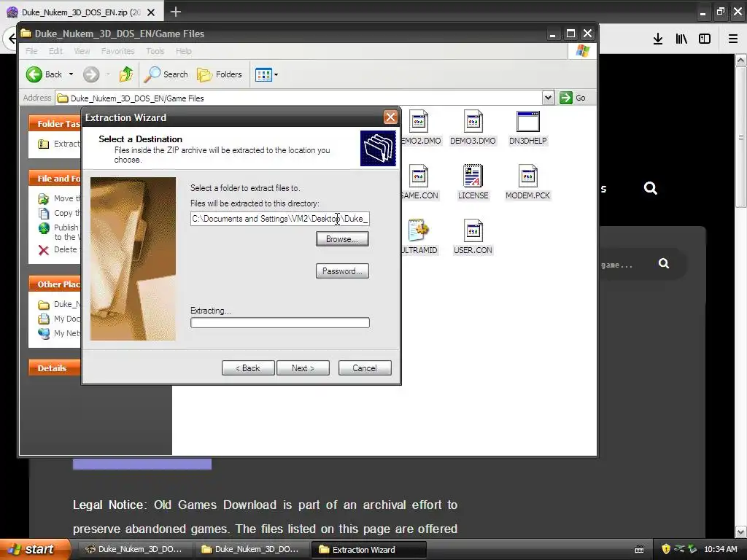Open the Edit menu in Explorer
747x560 pixels.
55,51
